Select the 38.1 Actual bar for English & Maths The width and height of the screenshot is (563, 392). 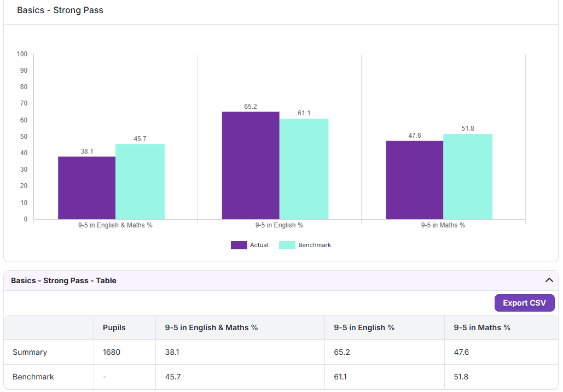(x=86, y=188)
